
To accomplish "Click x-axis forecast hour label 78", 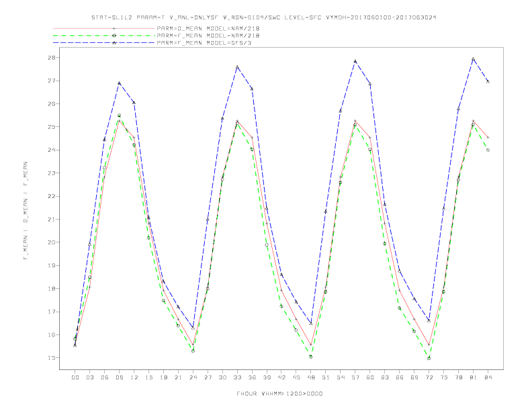I will [458, 377].
